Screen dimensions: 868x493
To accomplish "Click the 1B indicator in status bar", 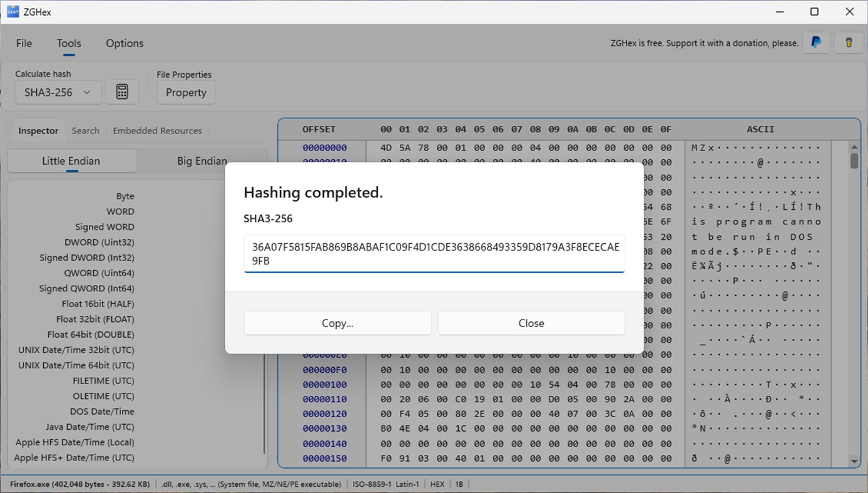I will [459, 484].
